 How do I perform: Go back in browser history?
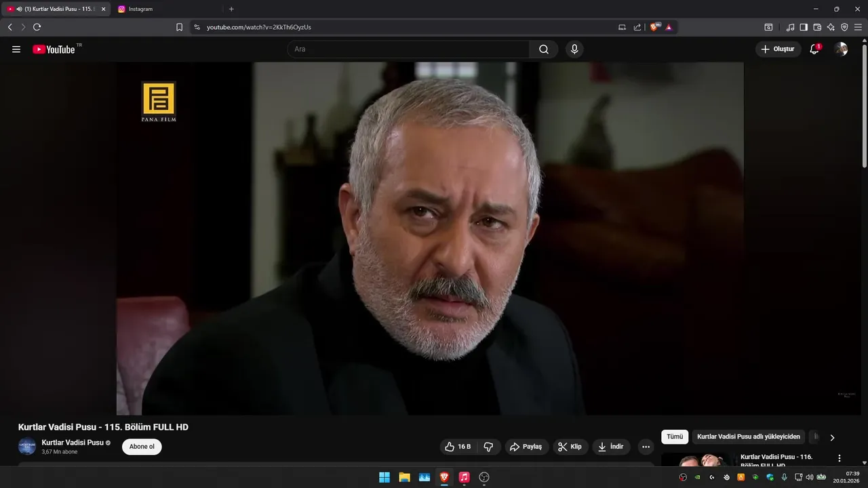(x=9, y=27)
